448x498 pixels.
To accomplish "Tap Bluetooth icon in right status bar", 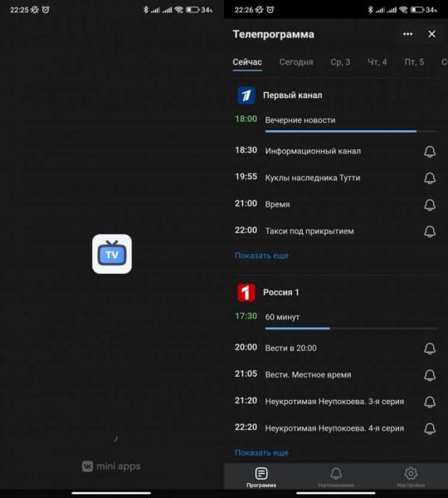I will click(x=370, y=10).
